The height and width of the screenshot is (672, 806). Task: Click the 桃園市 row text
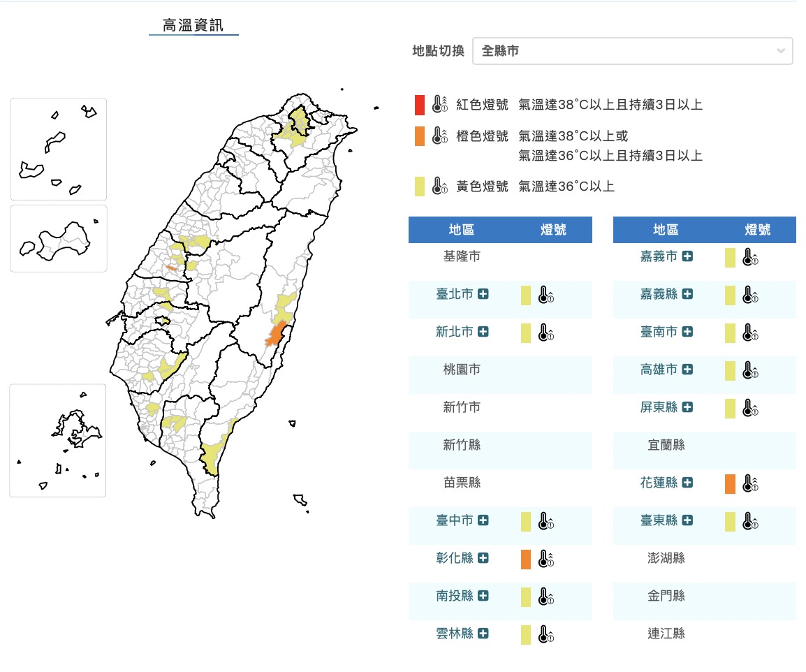point(462,369)
